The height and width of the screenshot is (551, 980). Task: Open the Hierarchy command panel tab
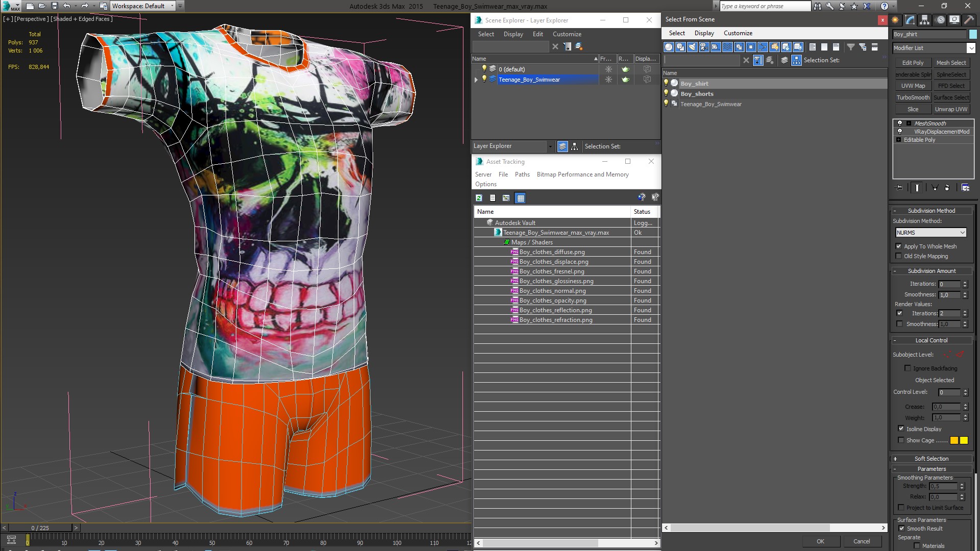(925, 20)
